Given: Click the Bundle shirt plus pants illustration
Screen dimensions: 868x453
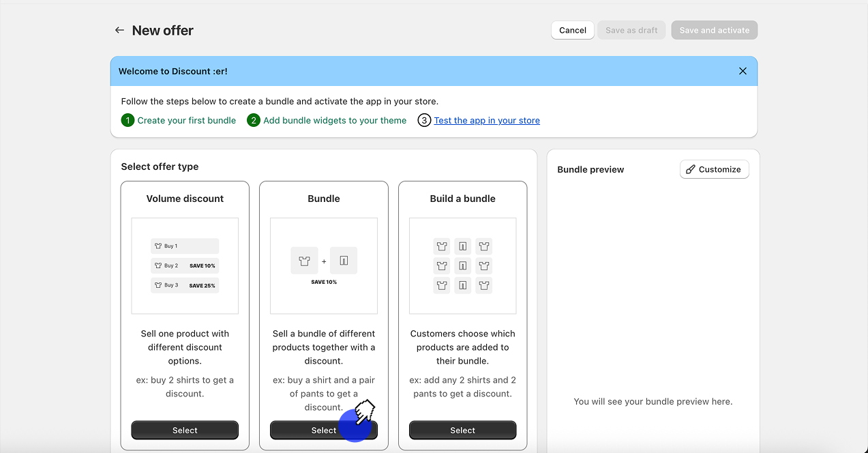Looking at the screenshot, I should coord(324,265).
